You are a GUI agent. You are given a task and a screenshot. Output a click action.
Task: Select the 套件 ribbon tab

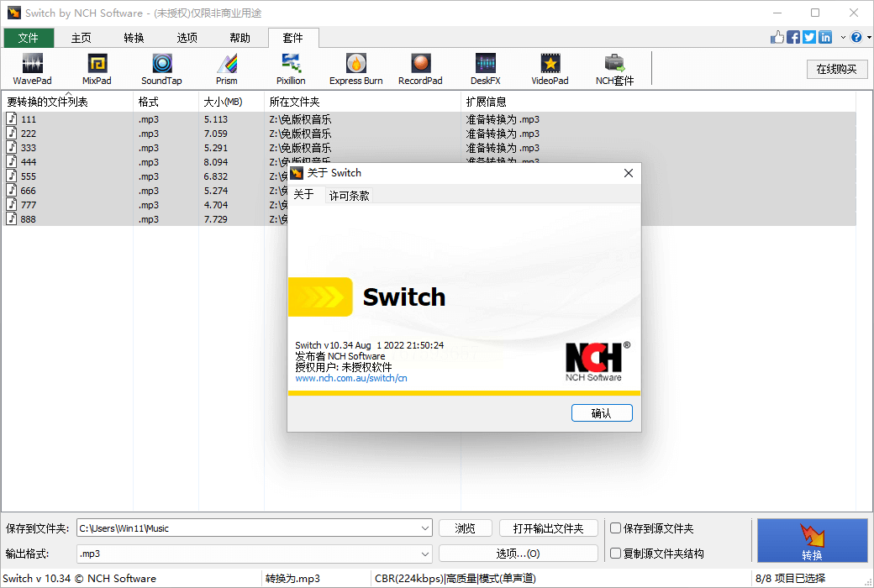click(x=293, y=37)
